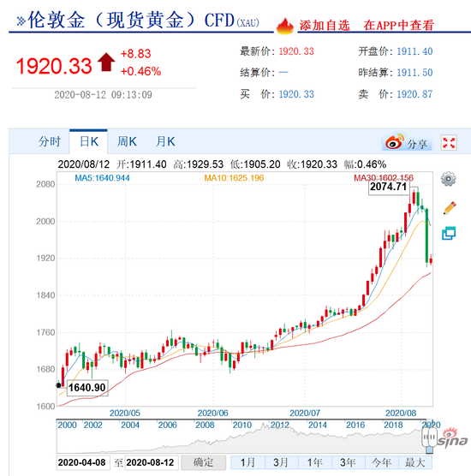Click the 卖价 value 1920.87
Screen dimensions: 471x476
414,94
